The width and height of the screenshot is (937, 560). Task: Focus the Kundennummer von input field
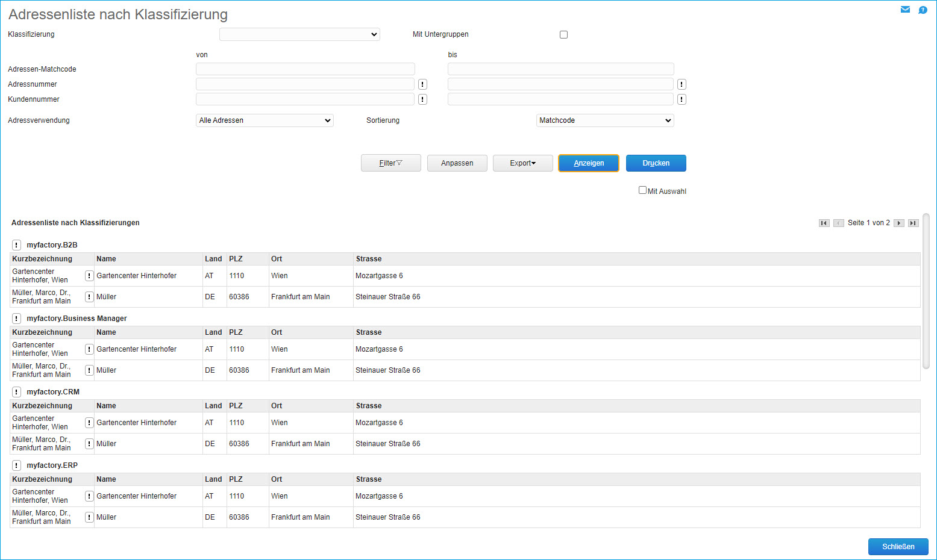(305, 99)
